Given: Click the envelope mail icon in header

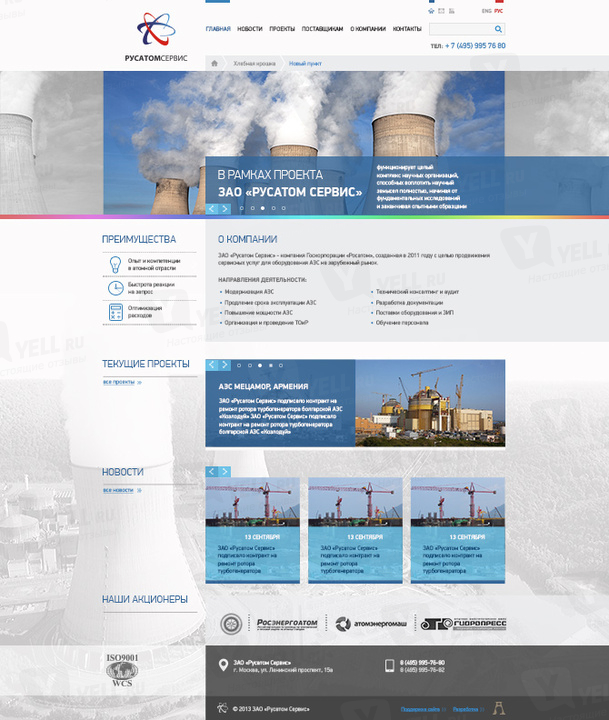Looking at the screenshot, I should tap(441, 11).
